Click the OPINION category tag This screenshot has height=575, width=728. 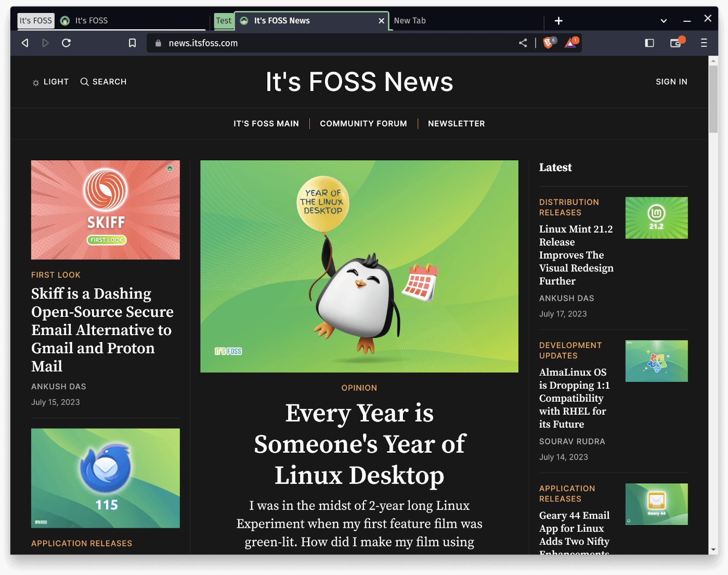(359, 388)
